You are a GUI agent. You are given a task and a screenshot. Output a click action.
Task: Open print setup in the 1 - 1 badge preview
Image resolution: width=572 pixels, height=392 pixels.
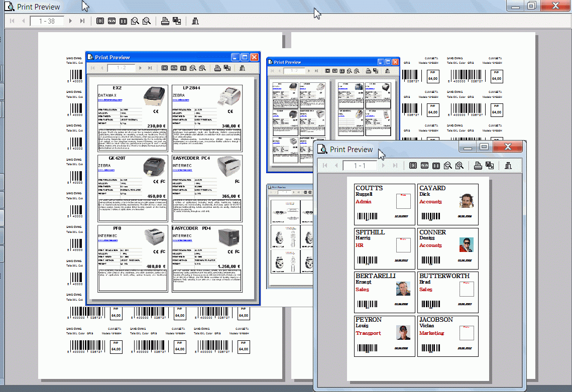[x=490, y=166]
